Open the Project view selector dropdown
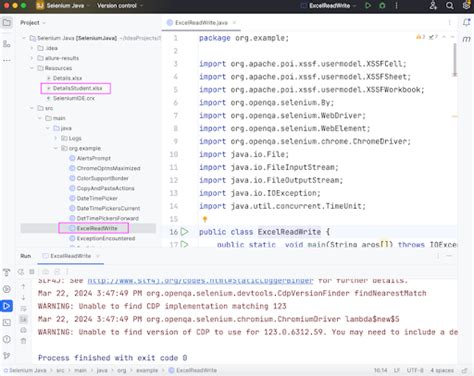 pyautogui.click(x=33, y=23)
